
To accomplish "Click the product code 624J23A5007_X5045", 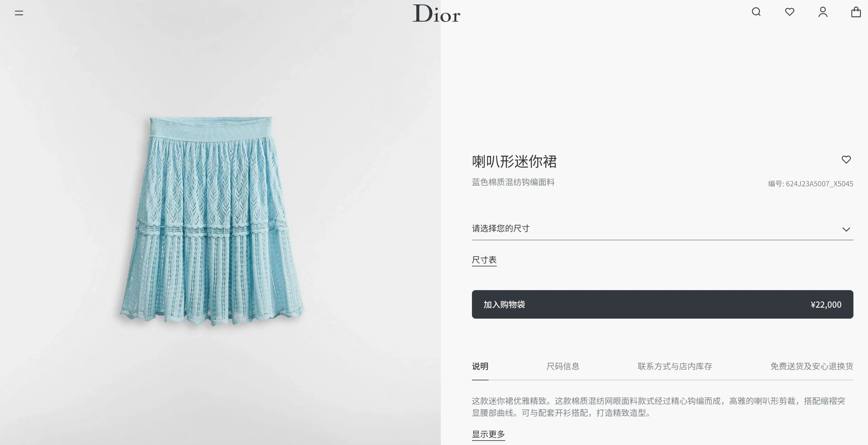I will tap(819, 184).
